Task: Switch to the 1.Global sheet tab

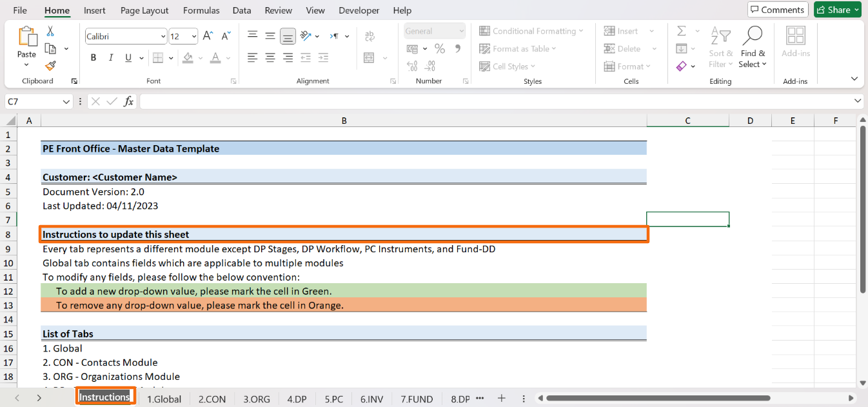Action: tap(164, 399)
